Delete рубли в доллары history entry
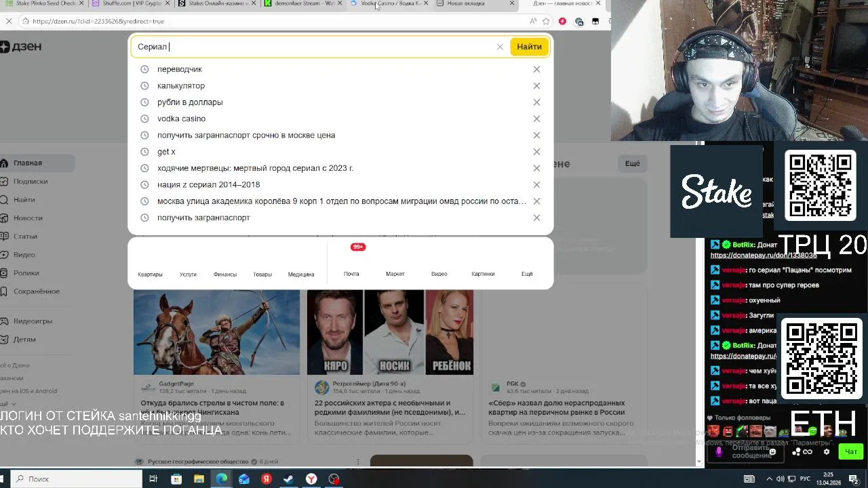This screenshot has width=868, height=488. pos(536,102)
